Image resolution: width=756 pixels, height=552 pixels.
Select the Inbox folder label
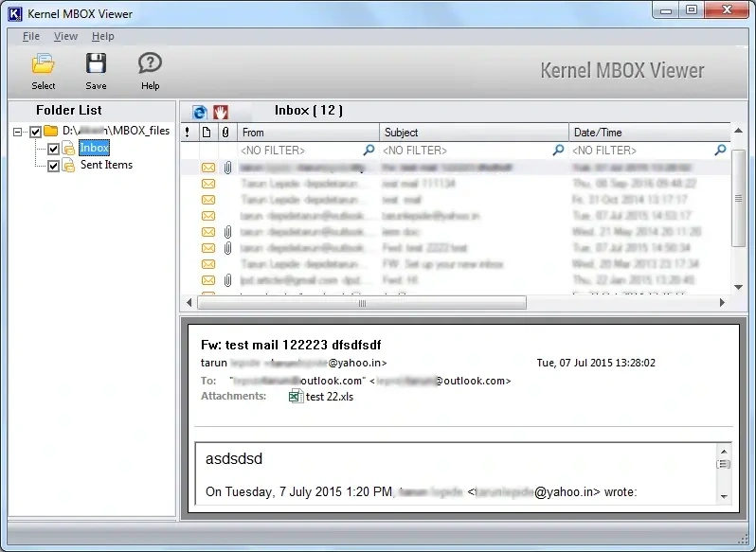point(94,148)
